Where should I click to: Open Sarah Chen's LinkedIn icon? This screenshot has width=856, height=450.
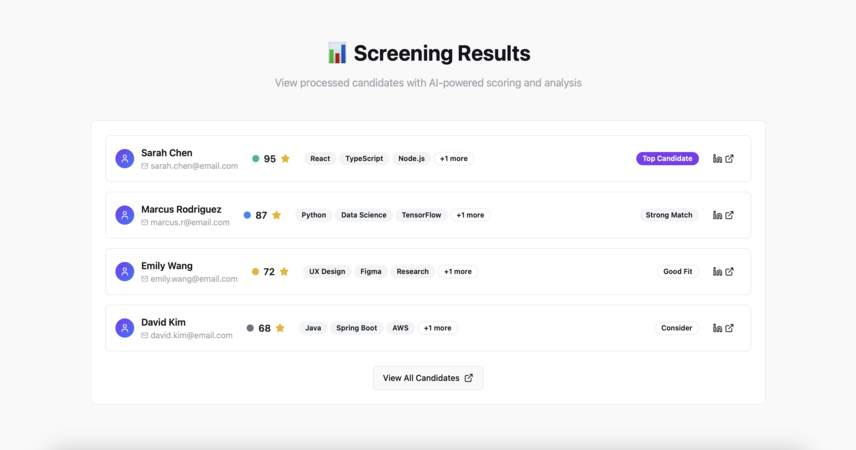(717, 159)
